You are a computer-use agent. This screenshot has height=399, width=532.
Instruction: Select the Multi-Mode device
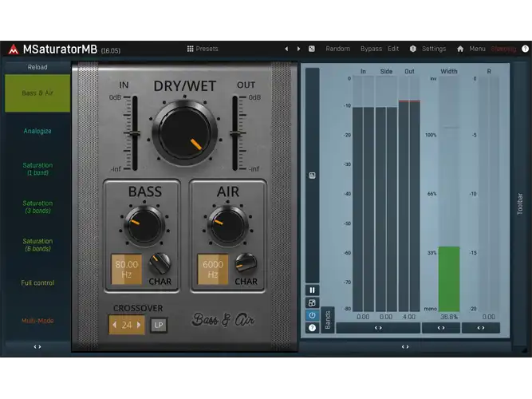37,321
